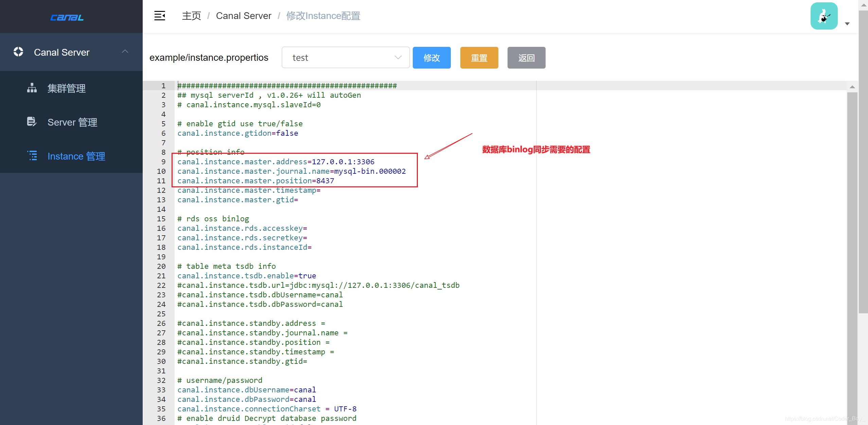This screenshot has width=868, height=425.
Task: Click browser page scrollbar up arrow
Action: pyautogui.click(x=863, y=5)
